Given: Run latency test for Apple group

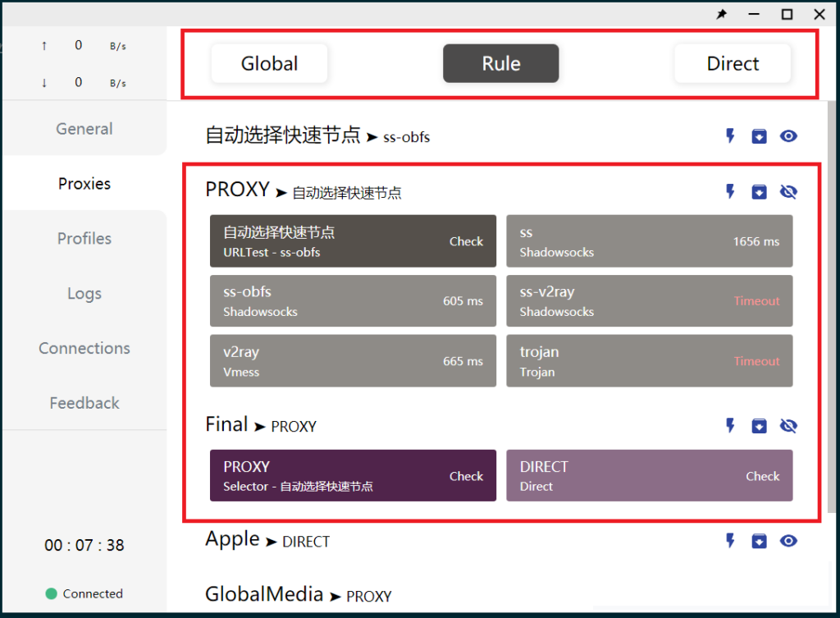Looking at the screenshot, I should (x=730, y=541).
